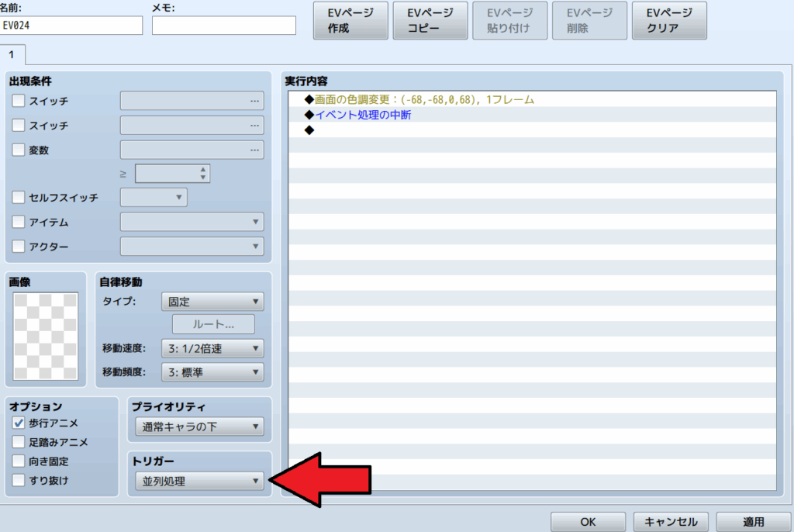Select event page tab 1

[12, 55]
